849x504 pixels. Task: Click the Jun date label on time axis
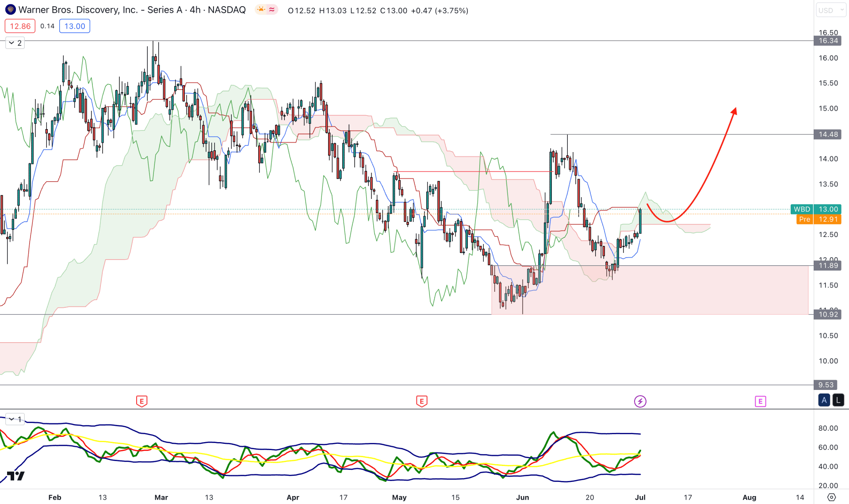coord(522,497)
